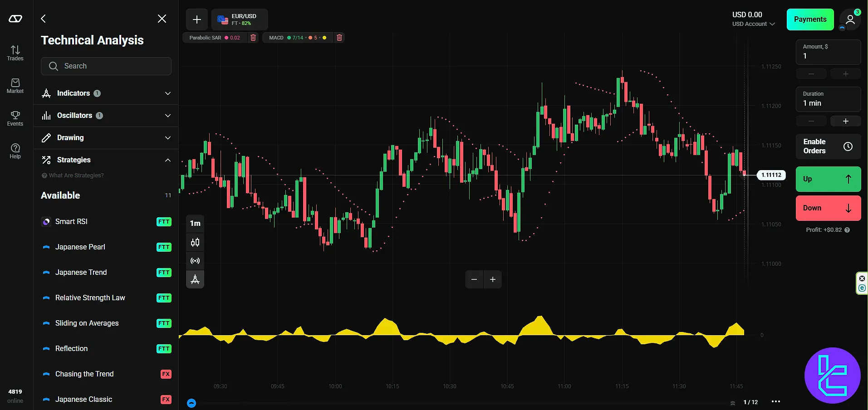Click the 1 / 12 page counter
The height and width of the screenshot is (410, 868).
pos(750,402)
